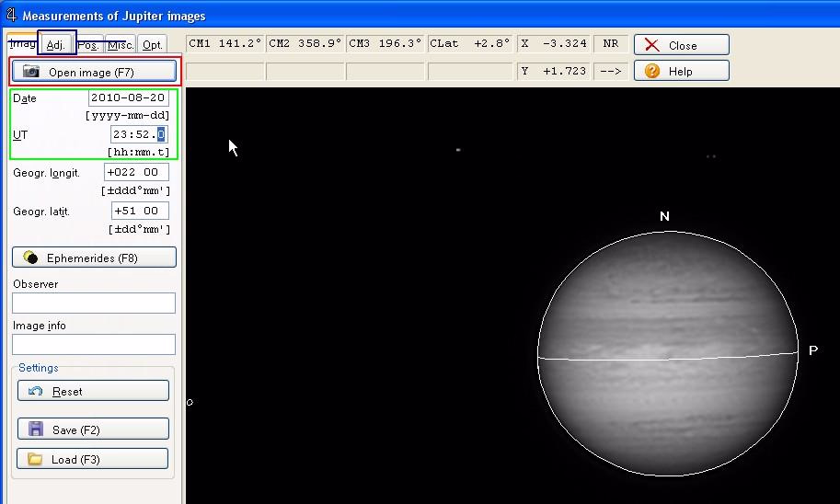Viewport: 840px width, 504px height.
Task: Click the folder icon on Load button
Action: [36, 459]
